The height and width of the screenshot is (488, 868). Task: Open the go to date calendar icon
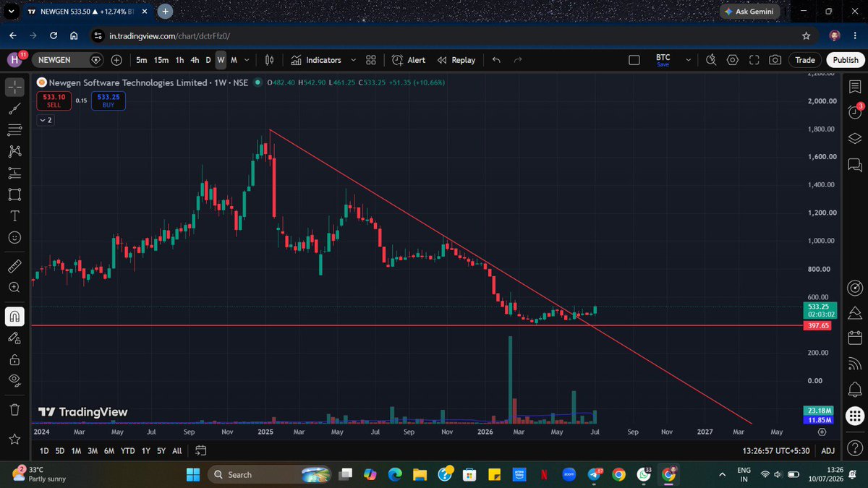pos(201,450)
